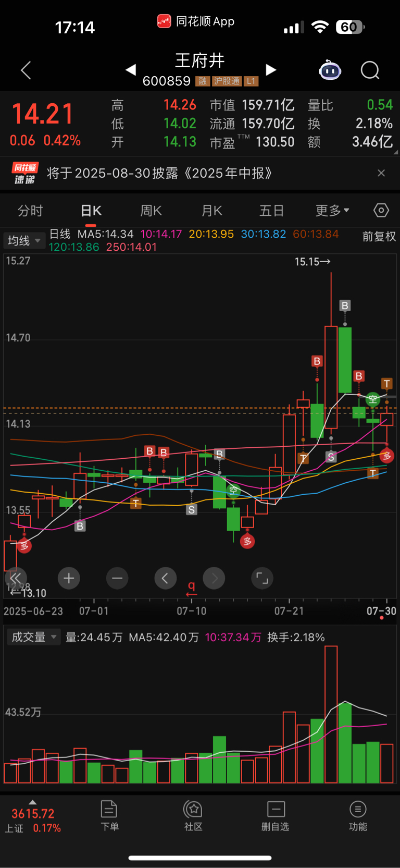Select the 五日 chart tab
This screenshot has height=868, width=400.
coord(271,211)
